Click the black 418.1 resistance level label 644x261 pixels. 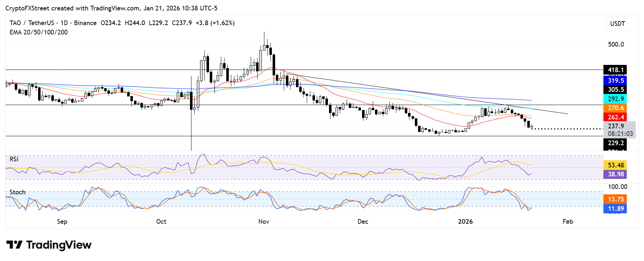click(x=615, y=70)
